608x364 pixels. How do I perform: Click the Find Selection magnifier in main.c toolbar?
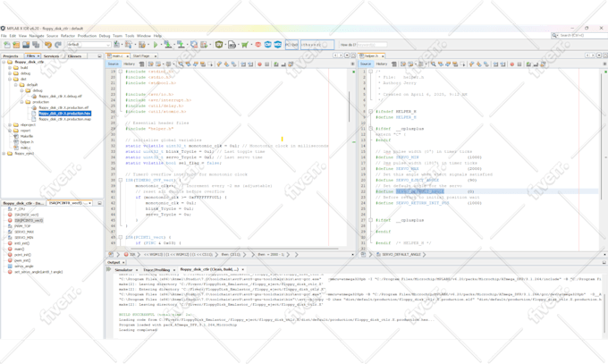(181, 64)
